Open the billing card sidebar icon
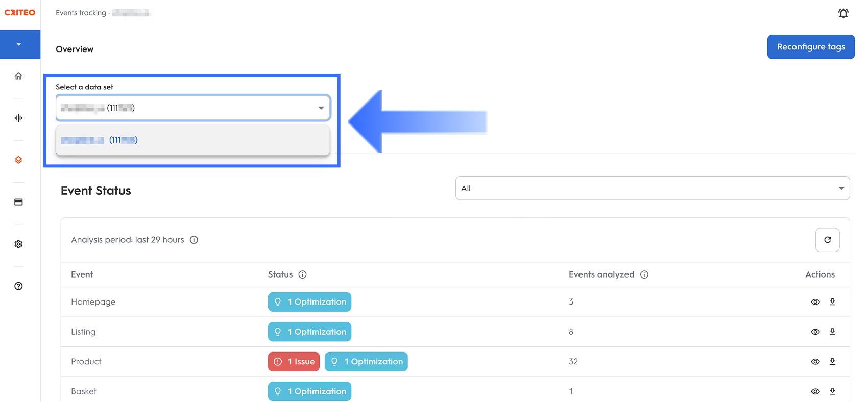Viewport: 868px width, 402px height. [18, 202]
